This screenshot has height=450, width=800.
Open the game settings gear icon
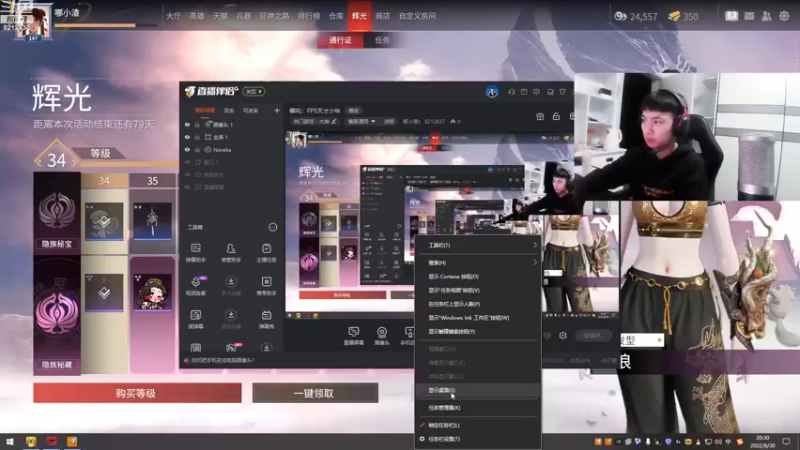784,16
